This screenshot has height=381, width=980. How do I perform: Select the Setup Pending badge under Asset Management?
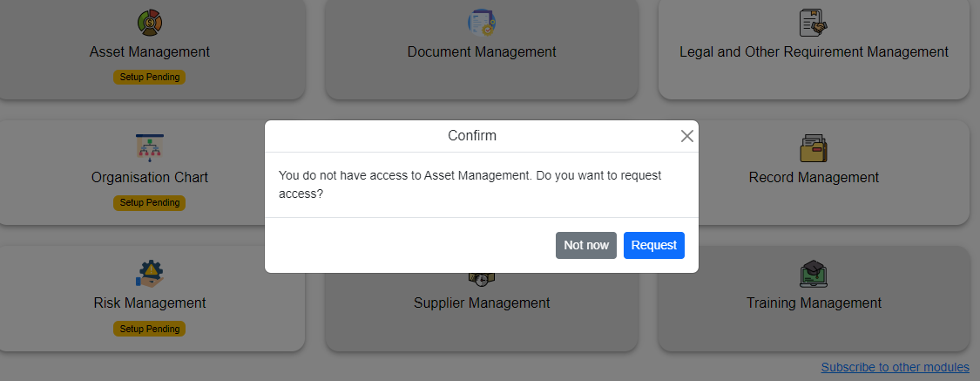[x=150, y=77]
